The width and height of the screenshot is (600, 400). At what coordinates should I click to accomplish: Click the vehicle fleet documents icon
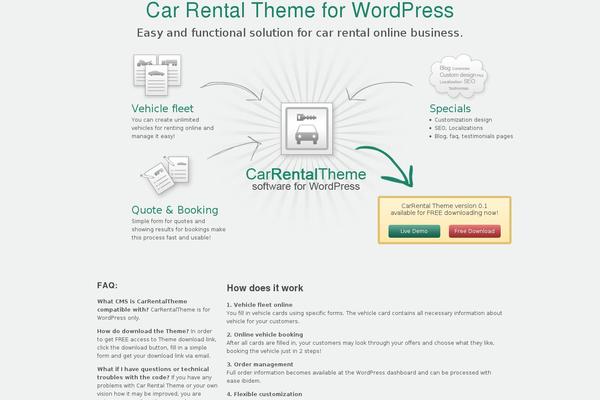coord(157,75)
